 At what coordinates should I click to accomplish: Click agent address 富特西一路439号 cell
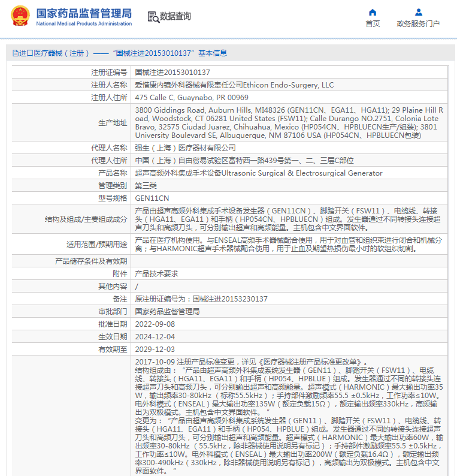[x=289, y=160]
